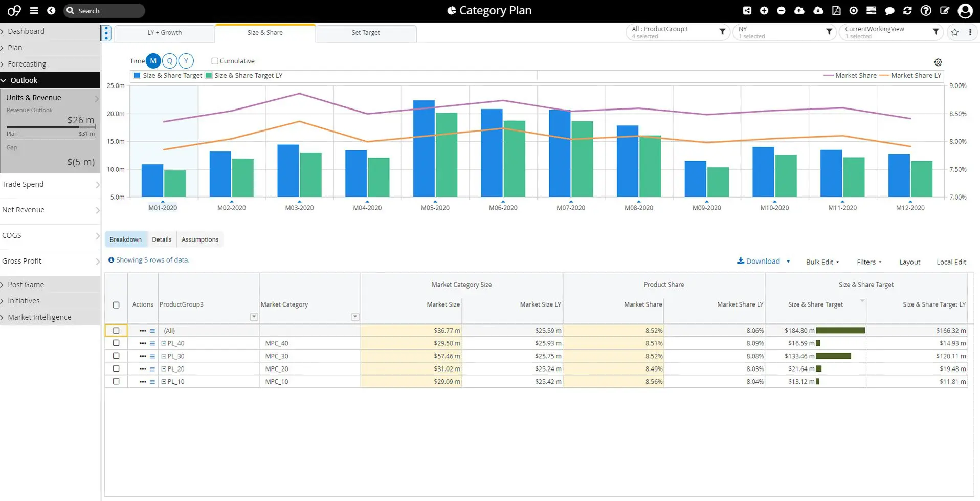
Task: Click the refresh sync icon
Action: pyautogui.click(x=907, y=11)
